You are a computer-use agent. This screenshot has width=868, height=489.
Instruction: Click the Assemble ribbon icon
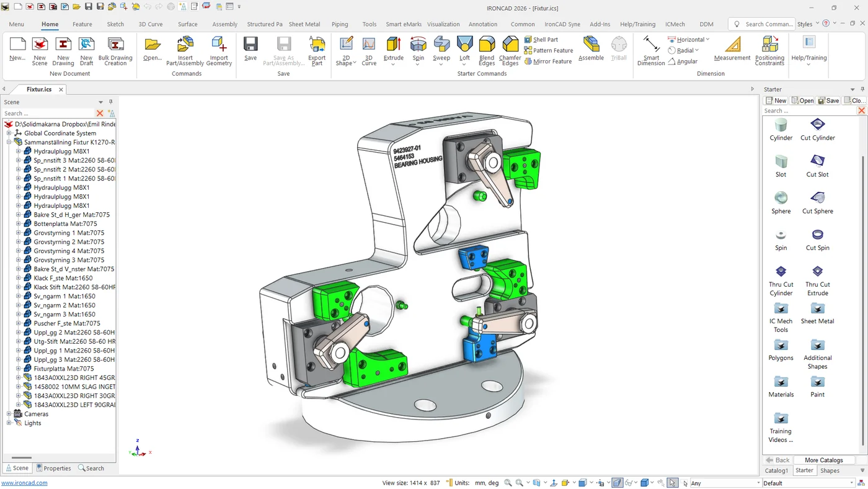591,49
